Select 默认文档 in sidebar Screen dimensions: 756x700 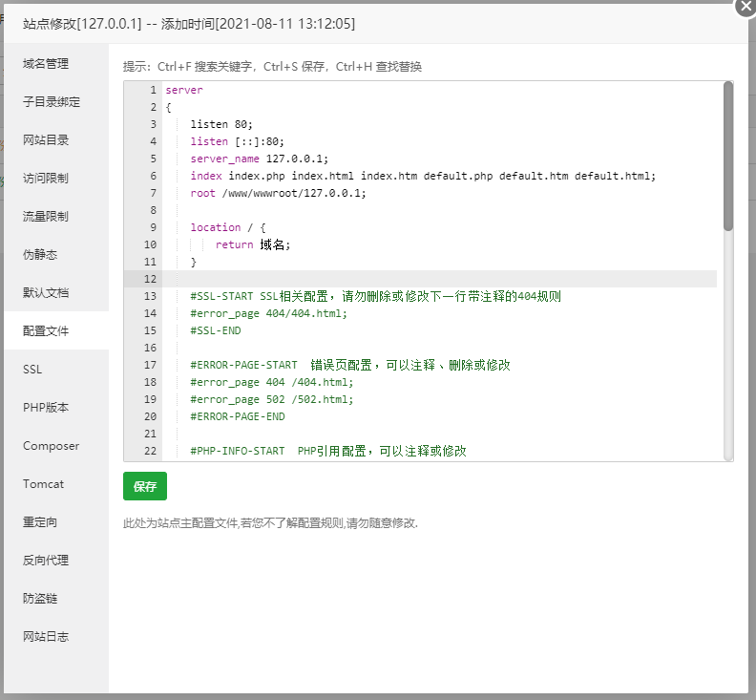[46, 293]
